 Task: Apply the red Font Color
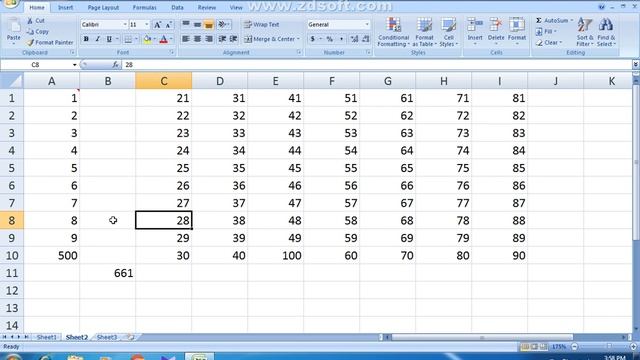pyautogui.click(x=164, y=39)
